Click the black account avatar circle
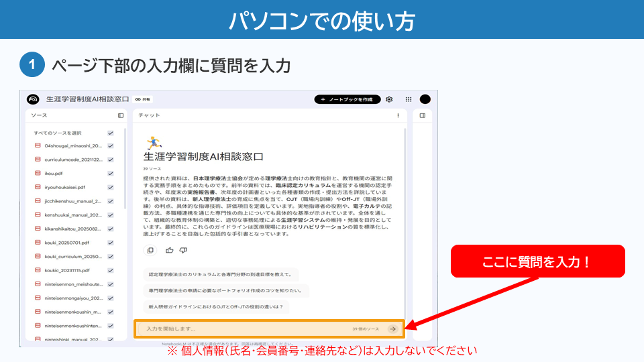Viewport: 644px width, 362px height. [x=425, y=99]
